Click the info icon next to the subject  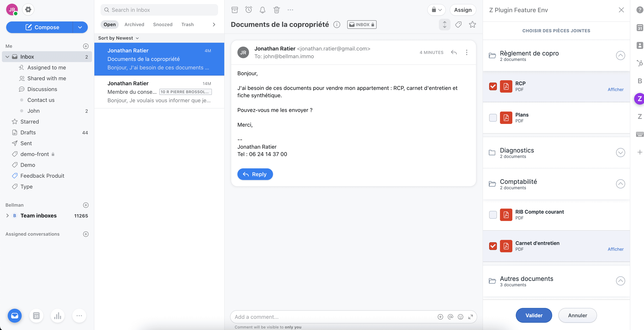pyautogui.click(x=337, y=25)
